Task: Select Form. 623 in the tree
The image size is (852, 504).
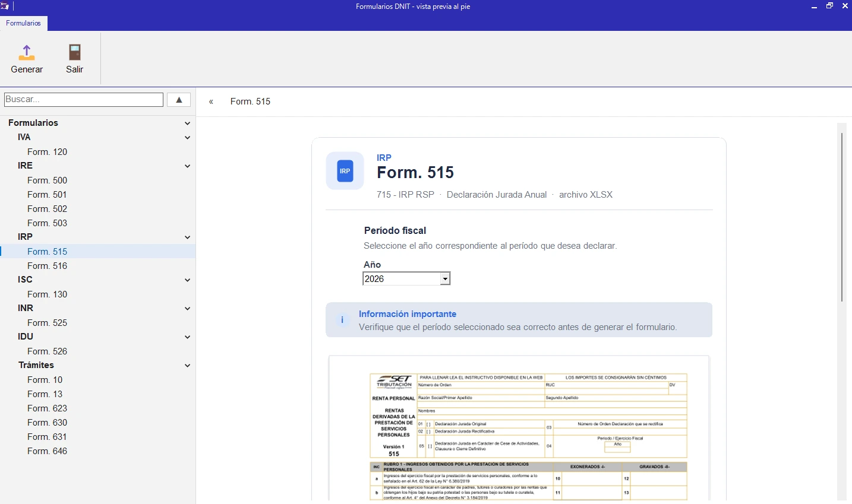Action: click(47, 408)
